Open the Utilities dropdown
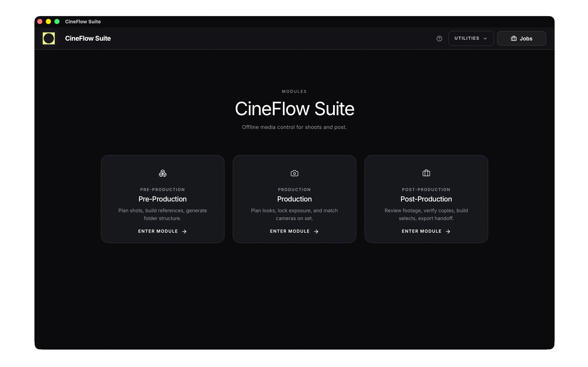This screenshot has width=588, height=367. point(471,38)
